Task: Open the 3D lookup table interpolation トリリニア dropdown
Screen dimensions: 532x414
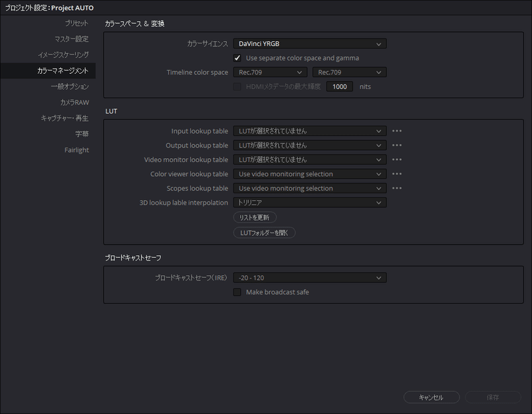Action: coord(310,203)
